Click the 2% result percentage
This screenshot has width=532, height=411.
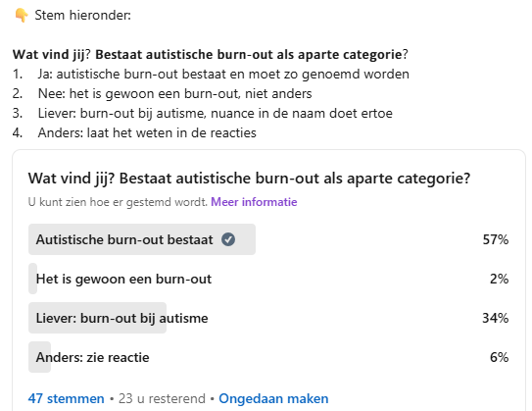[x=499, y=279]
